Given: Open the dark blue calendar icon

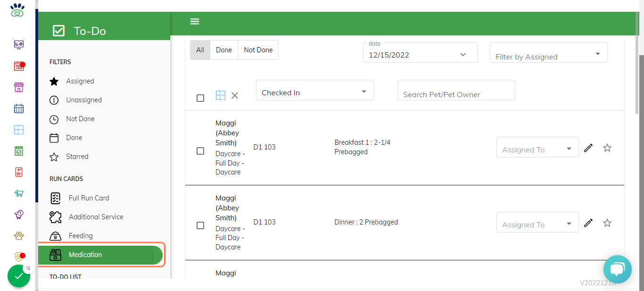Looking at the screenshot, I should tap(18, 108).
